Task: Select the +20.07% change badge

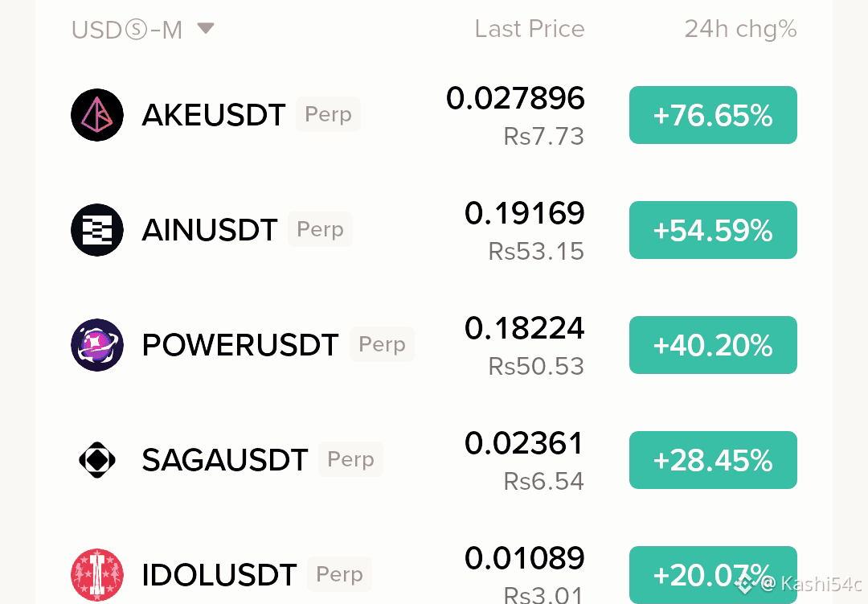Action: (713, 574)
